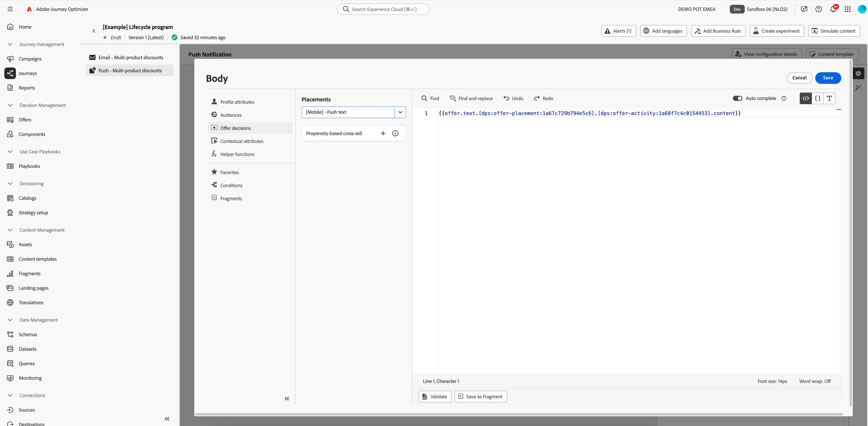Click the Validate button
Image resolution: width=868 pixels, height=426 pixels.
click(435, 397)
